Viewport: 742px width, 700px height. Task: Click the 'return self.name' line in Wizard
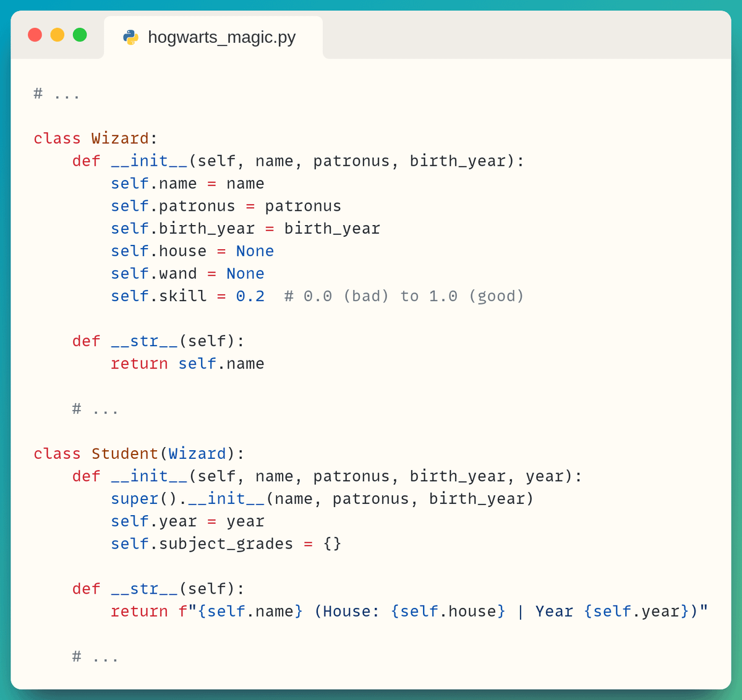click(187, 364)
